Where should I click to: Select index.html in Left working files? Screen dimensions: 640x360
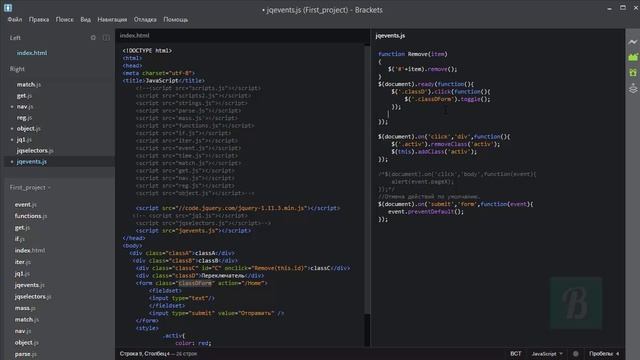click(x=32, y=53)
